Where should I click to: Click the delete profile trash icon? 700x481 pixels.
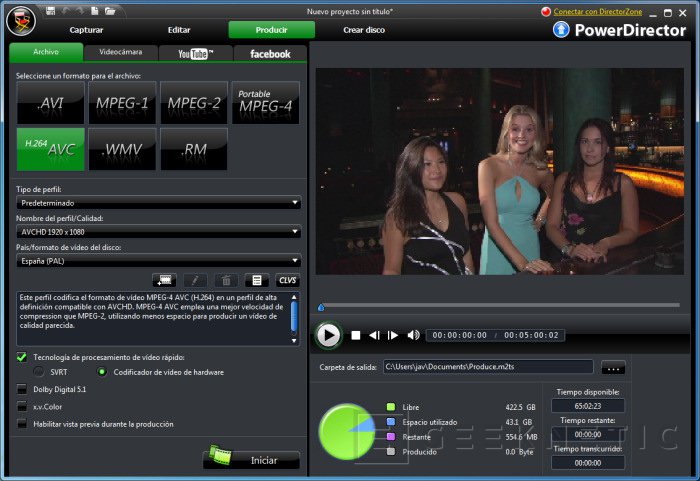[226, 280]
